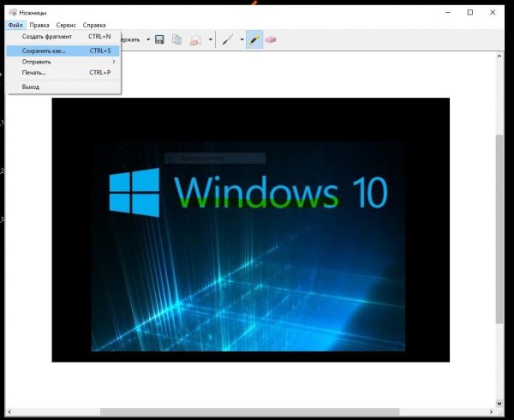Open the dropdown arrow beside Send Snip
This screenshot has height=420, width=514.
coord(211,39)
